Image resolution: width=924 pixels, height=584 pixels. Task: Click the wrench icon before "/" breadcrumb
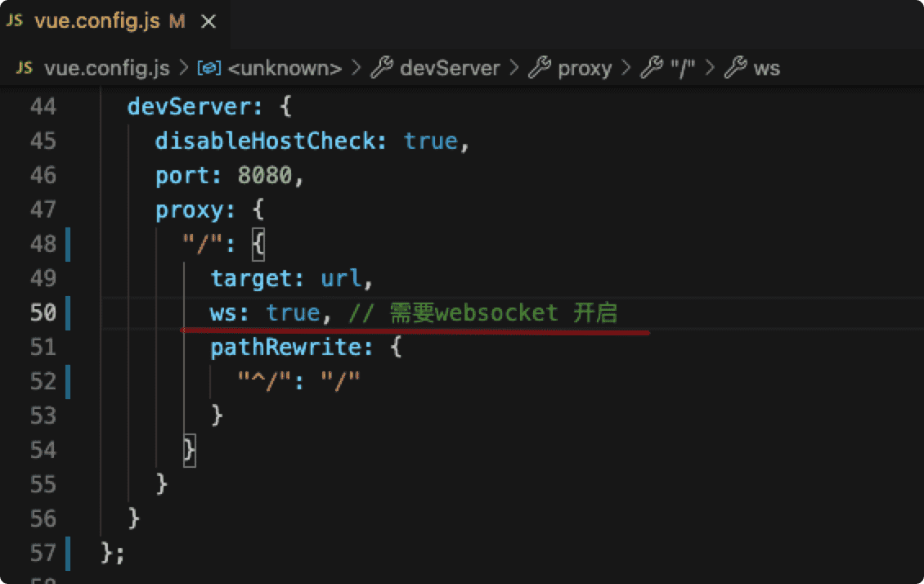pyautogui.click(x=652, y=67)
